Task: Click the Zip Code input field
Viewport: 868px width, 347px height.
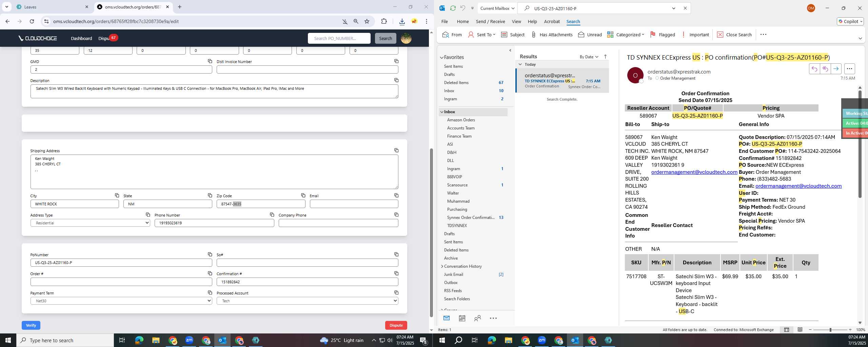Action: (x=261, y=204)
